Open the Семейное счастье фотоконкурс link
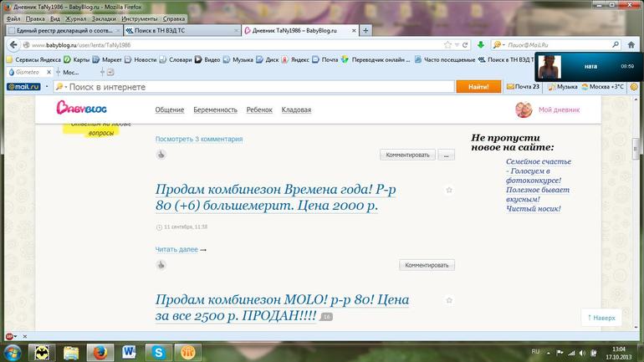This screenshot has width=644, height=362. 539,171
